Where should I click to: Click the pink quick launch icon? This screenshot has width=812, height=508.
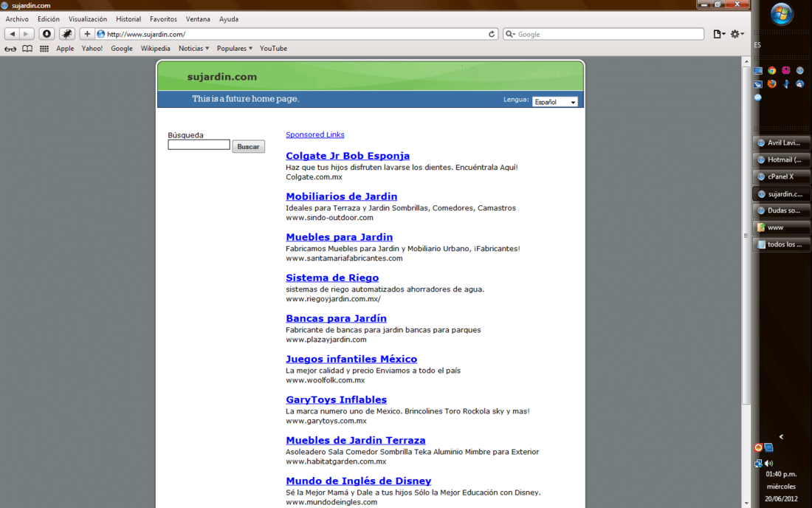click(x=786, y=70)
